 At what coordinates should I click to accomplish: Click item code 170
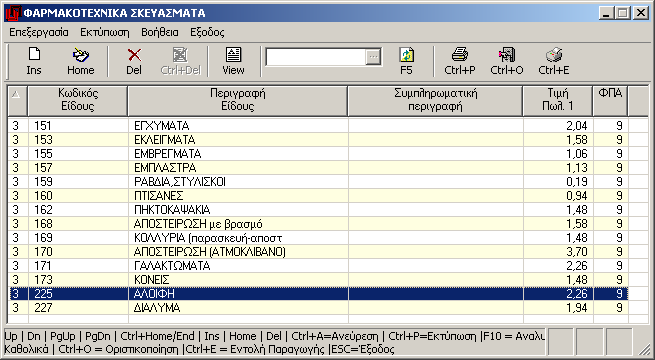pyautogui.click(x=43, y=252)
